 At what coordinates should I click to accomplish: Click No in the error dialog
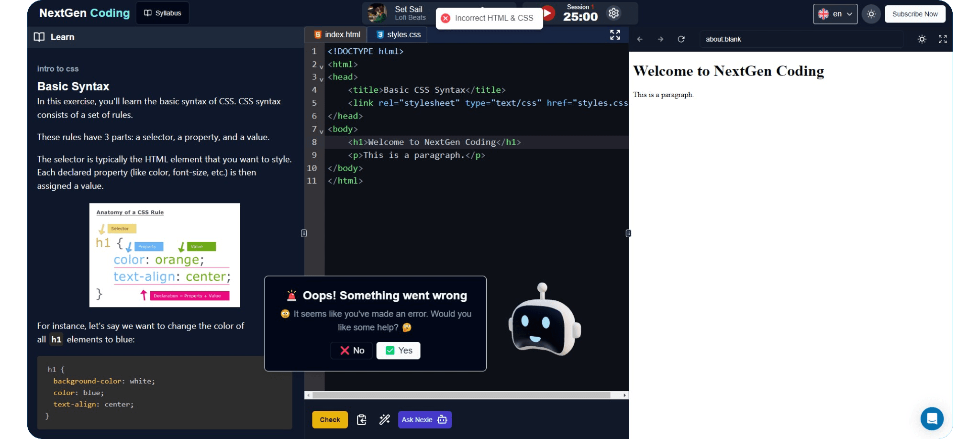click(x=352, y=351)
